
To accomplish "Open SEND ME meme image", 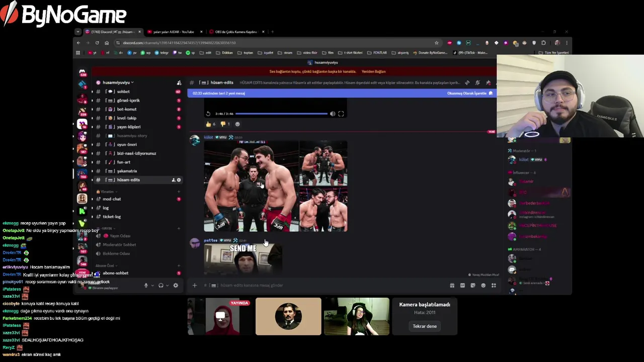I will [243, 259].
